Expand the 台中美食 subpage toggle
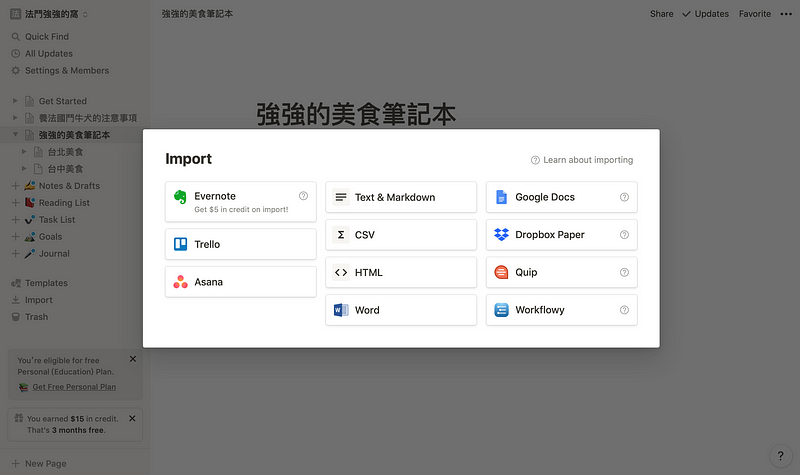Viewport: 800px width, 475px height. point(24,168)
